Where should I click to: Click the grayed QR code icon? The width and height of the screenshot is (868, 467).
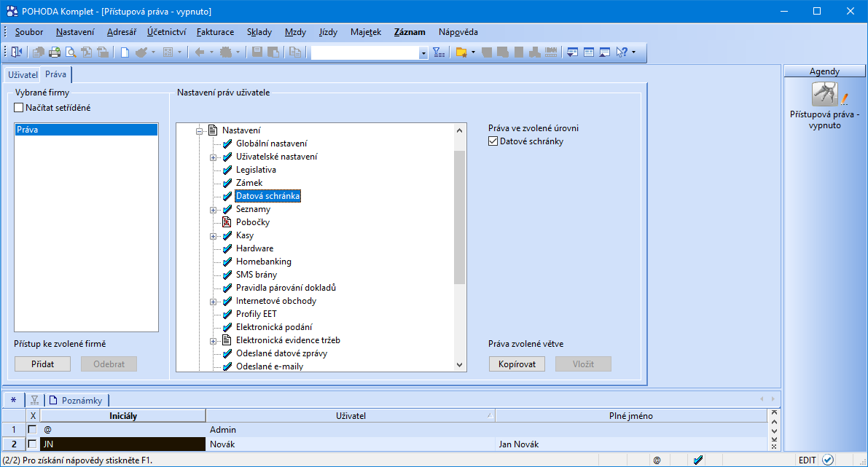168,52
